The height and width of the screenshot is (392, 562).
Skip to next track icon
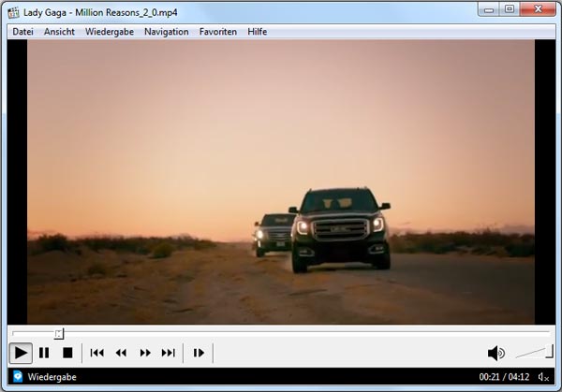(x=169, y=353)
